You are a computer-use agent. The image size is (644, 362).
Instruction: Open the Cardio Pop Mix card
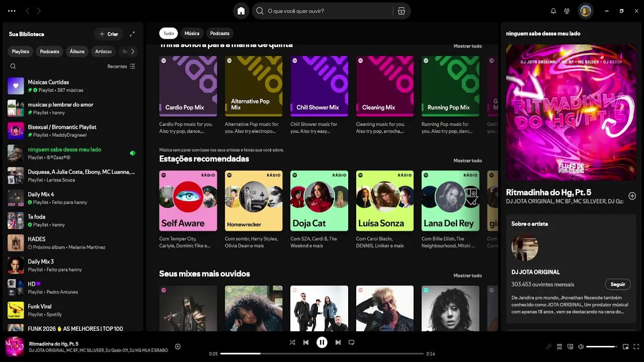pos(188,96)
